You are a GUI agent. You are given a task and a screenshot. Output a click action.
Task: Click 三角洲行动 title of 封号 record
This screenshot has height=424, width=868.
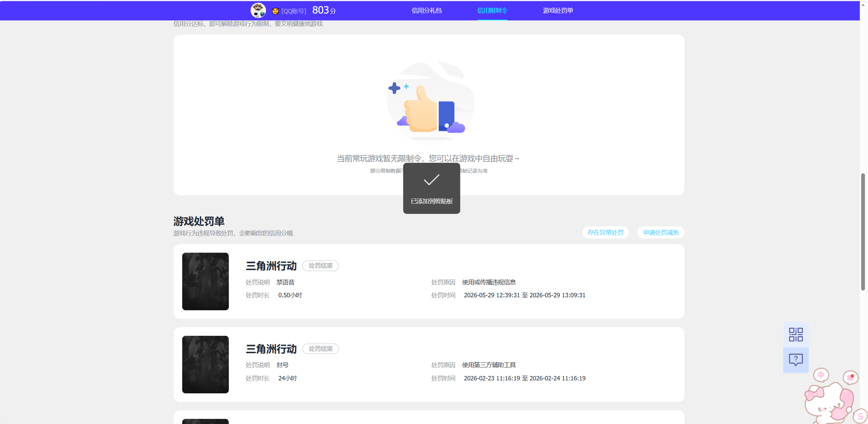(271, 349)
